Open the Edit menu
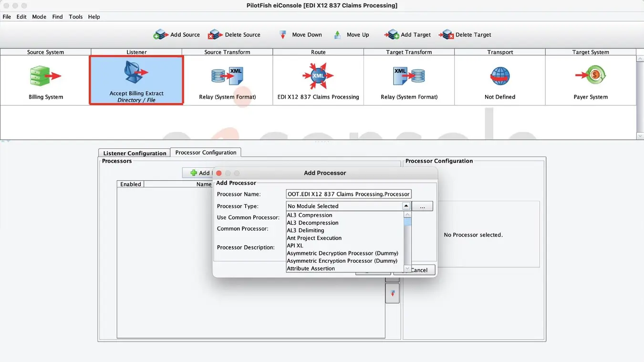644x362 pixels. pyautogui.click(x=21, y=17)
